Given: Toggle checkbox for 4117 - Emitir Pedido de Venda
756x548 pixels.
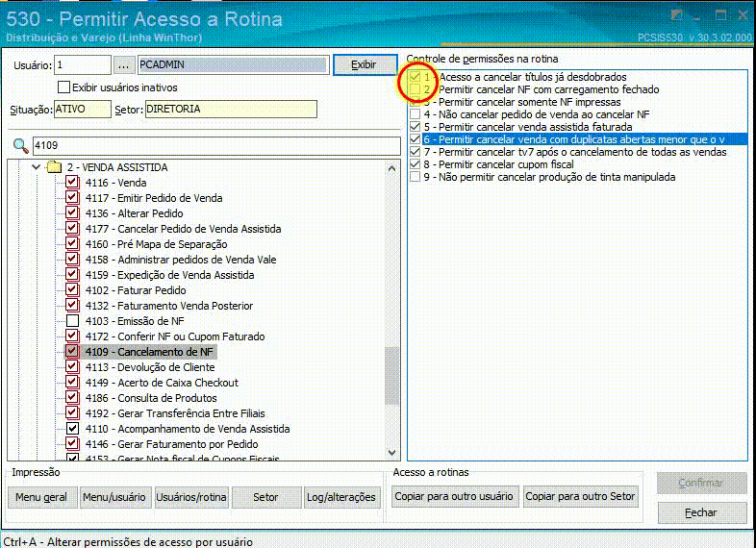Looking at the screenshot, I should [x=72, y=198].
